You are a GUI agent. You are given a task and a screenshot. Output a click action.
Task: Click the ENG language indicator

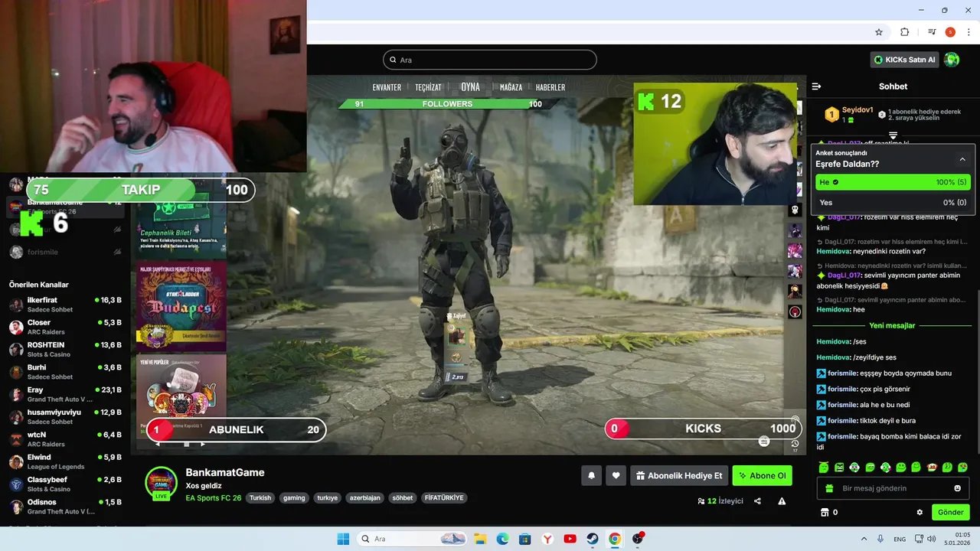tap(900, 539)
